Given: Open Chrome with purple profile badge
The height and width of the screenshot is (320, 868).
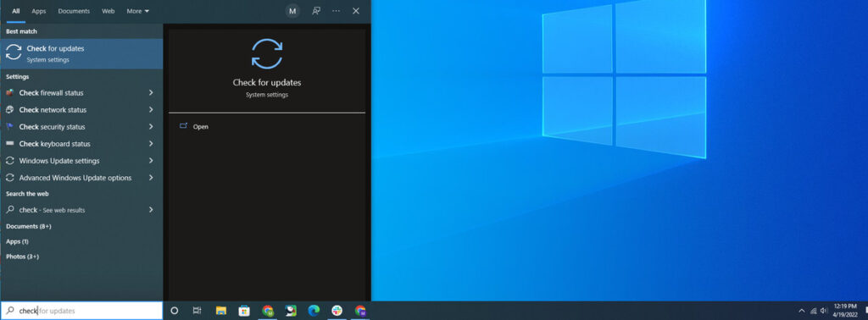Looking at the screenshot, I should (360, 311).
